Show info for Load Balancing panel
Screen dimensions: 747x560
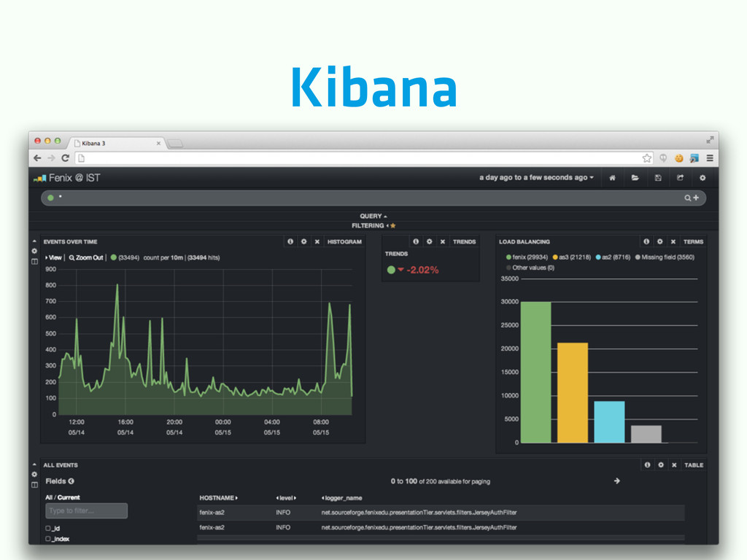point(646,241)
